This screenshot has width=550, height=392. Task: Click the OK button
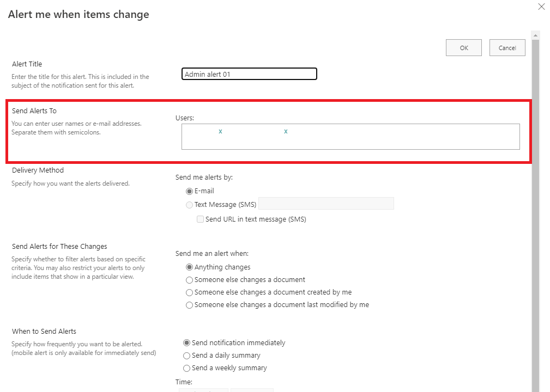click(x=464, y=48)
